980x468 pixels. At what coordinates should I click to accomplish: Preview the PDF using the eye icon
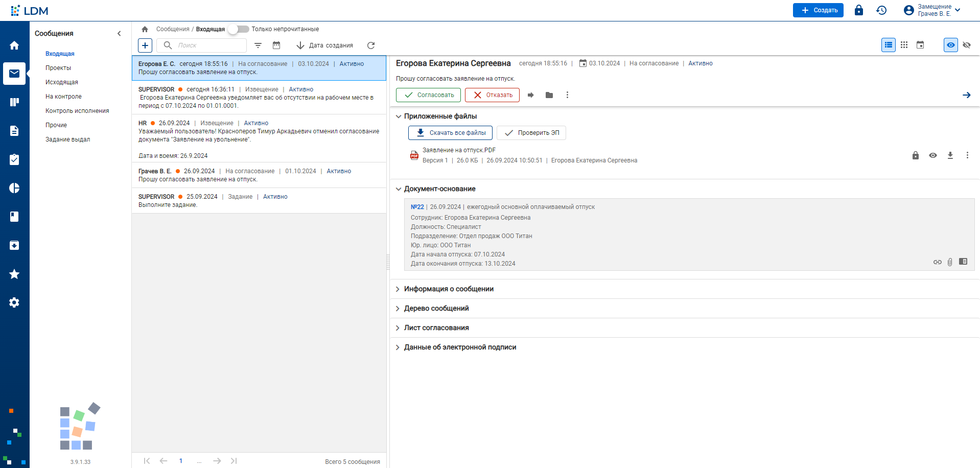(x=934, y=156)
